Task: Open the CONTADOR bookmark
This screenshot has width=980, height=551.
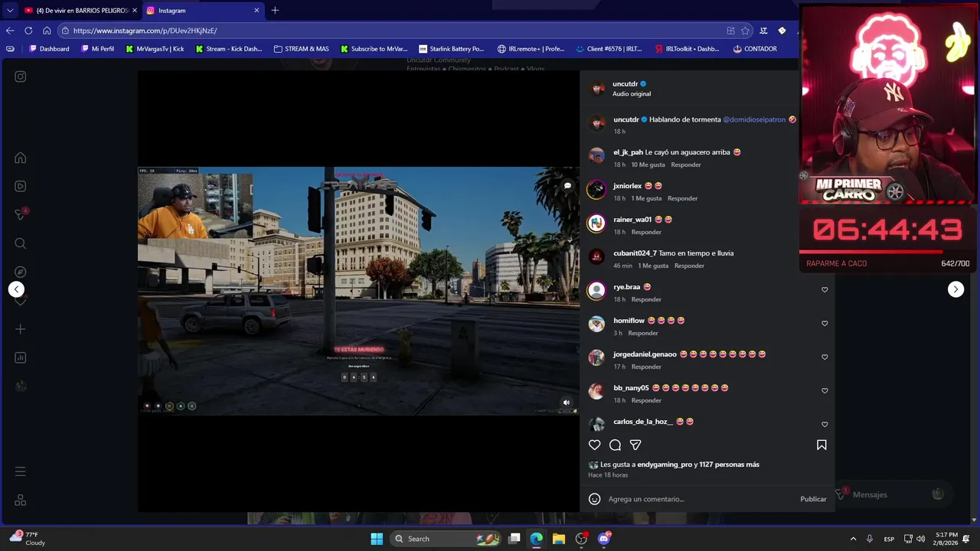Action: (754, 49)
